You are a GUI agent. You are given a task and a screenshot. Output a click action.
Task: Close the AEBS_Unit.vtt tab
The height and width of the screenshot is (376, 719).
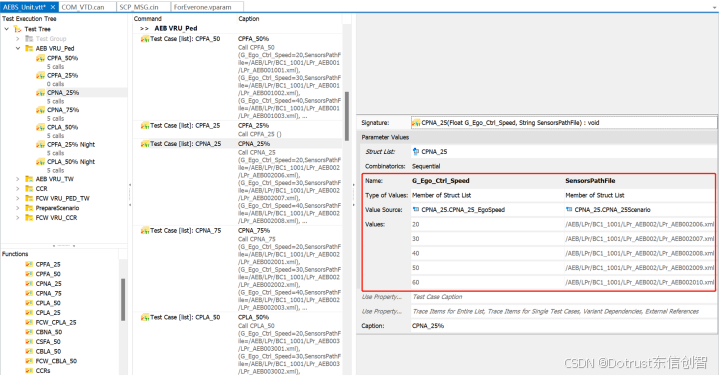click(53, 7)
